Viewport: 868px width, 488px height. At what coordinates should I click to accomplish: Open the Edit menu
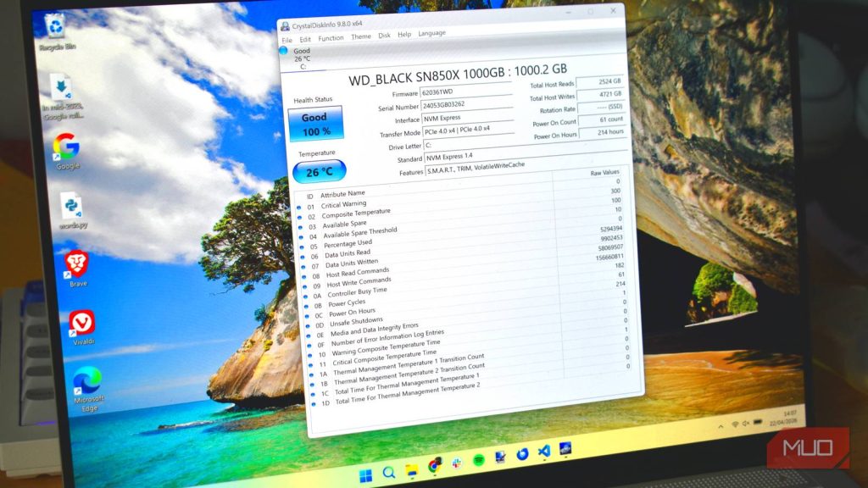tap(305, 40)
